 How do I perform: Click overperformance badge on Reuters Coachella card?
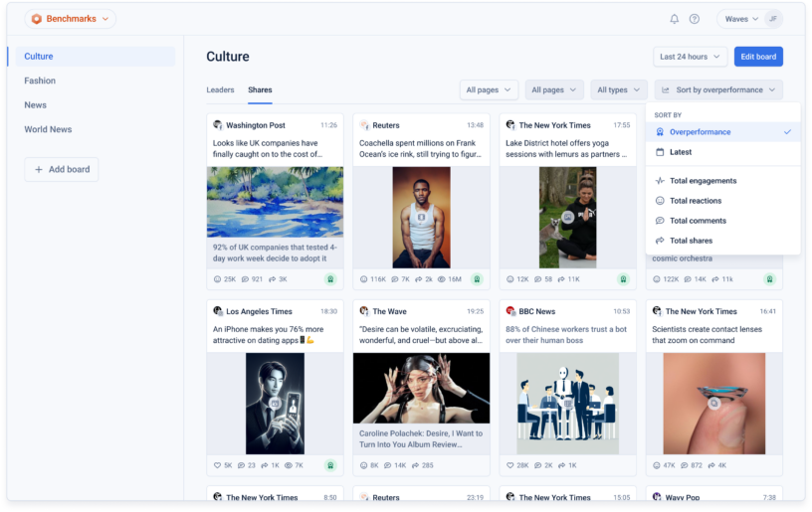pos(477,279)
